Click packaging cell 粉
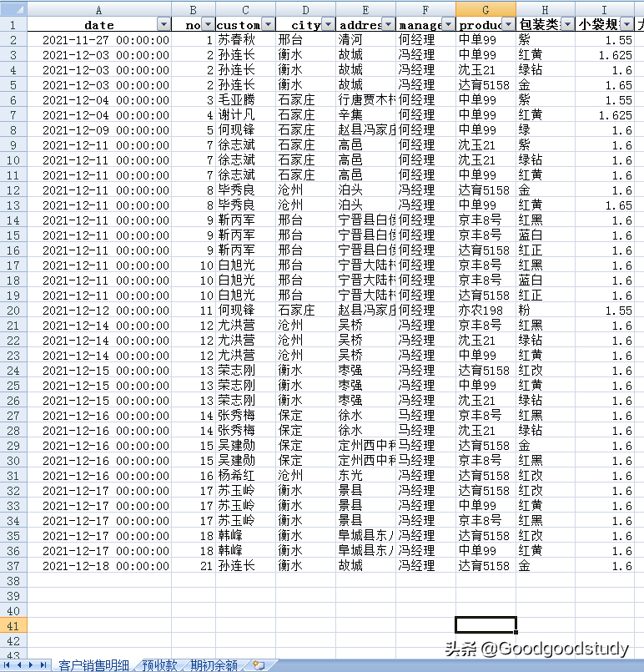 click(x=546, y=311)
